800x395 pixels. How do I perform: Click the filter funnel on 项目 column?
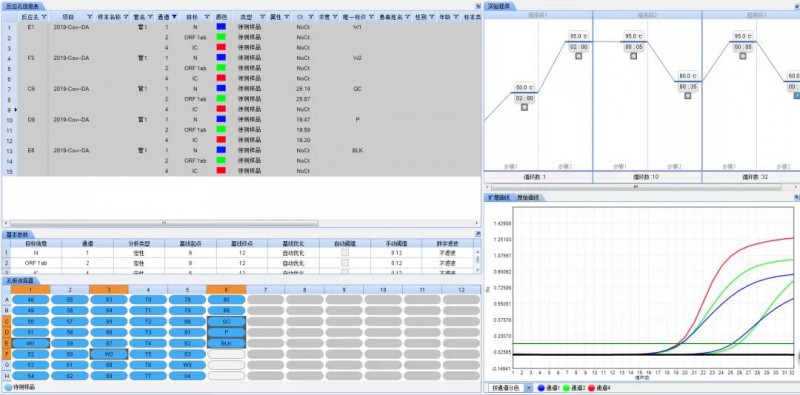point(90,17)
